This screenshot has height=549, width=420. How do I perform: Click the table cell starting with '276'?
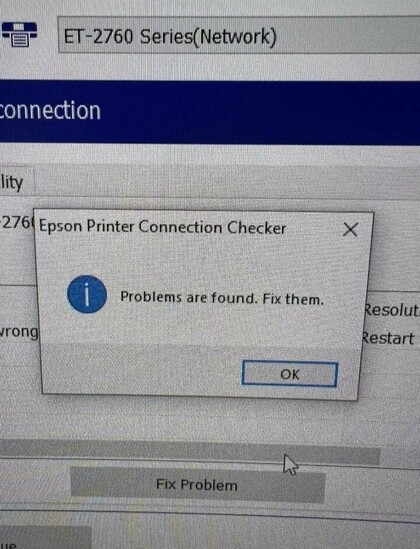[17, 222]
